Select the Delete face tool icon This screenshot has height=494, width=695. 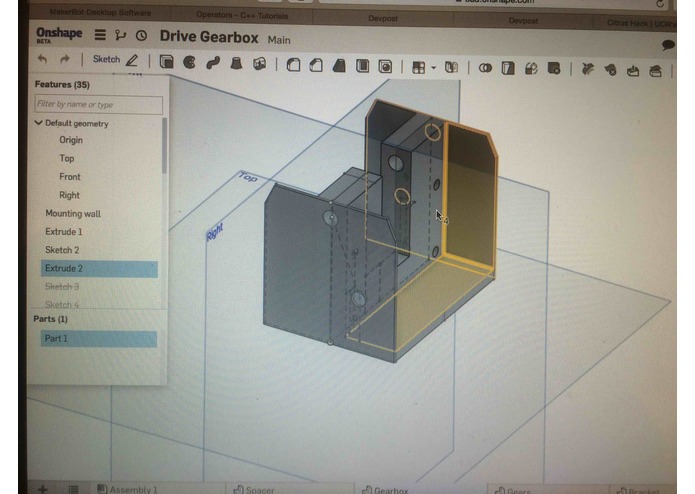(610, 70)
